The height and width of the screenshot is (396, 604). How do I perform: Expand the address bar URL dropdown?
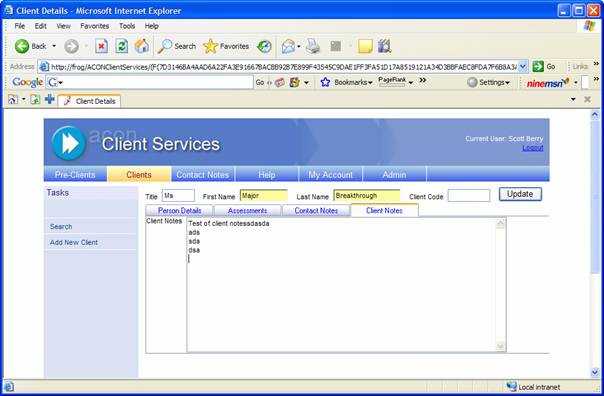[x=523, y=67]
